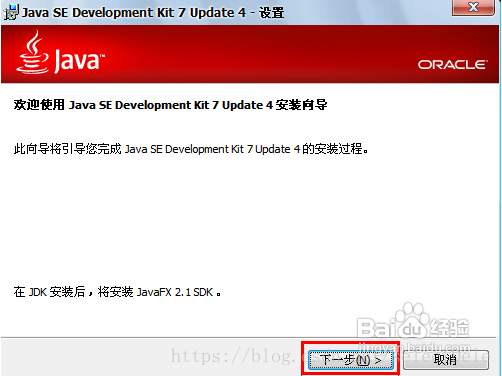Close the JDK setup window
502x376 pixels.
click(x=473, y=7)
